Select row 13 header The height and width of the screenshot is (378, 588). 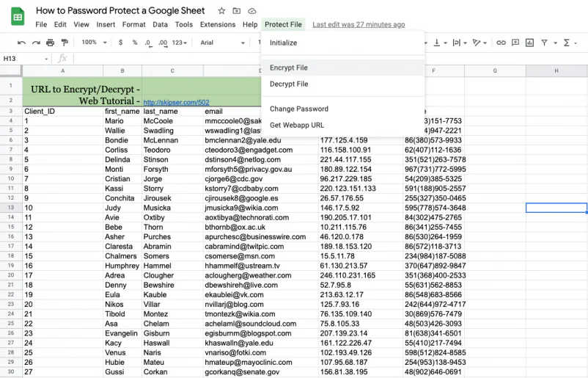tap(11, 208)
